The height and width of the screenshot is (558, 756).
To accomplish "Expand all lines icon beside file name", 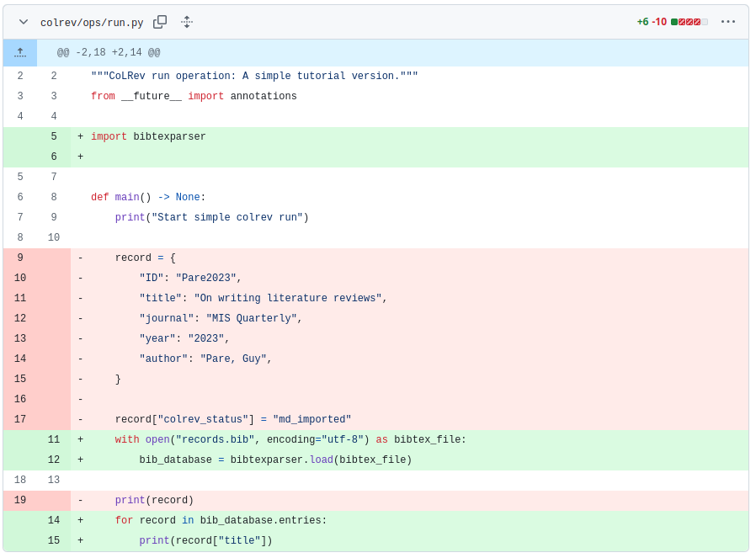I will 187,22.
